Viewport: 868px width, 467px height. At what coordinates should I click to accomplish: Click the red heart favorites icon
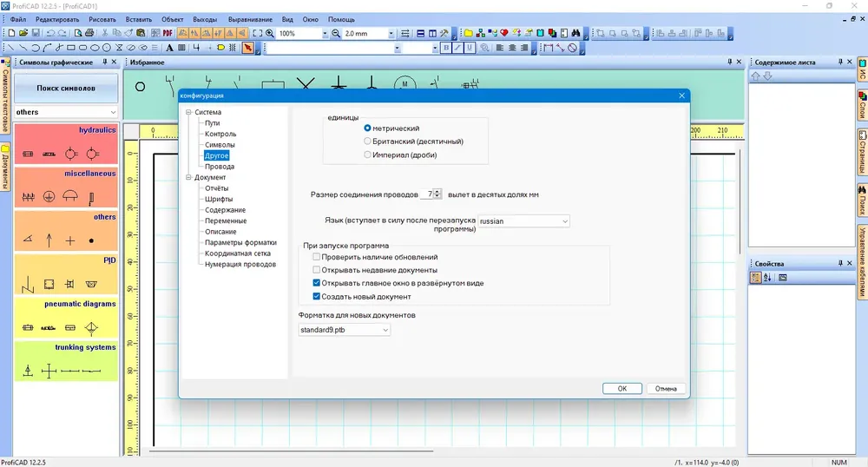pos(504,33)
